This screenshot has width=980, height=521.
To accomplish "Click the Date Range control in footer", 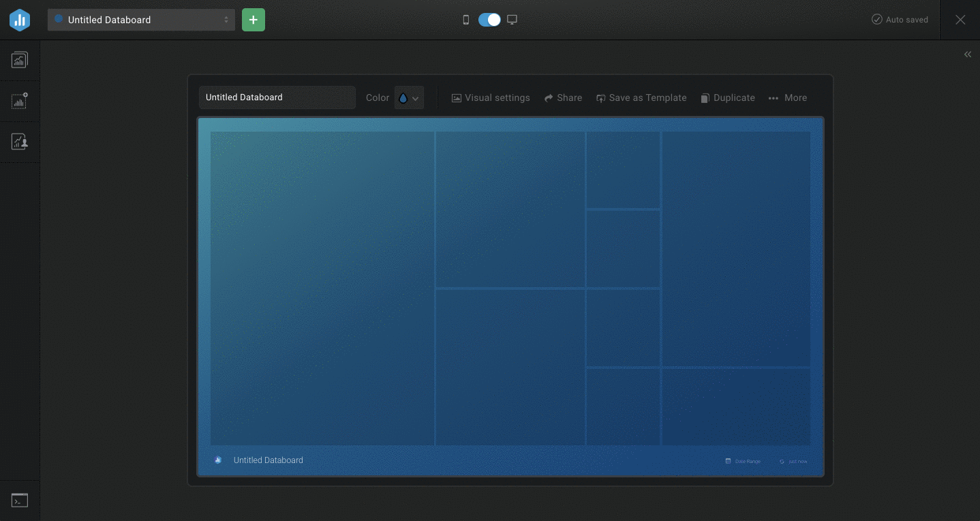I will [x=743, y=462].
